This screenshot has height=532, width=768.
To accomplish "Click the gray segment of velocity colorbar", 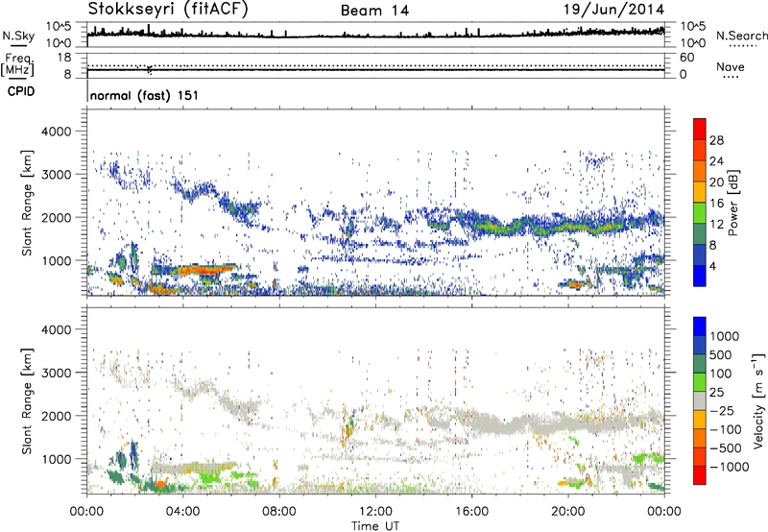I will point(700,400).
